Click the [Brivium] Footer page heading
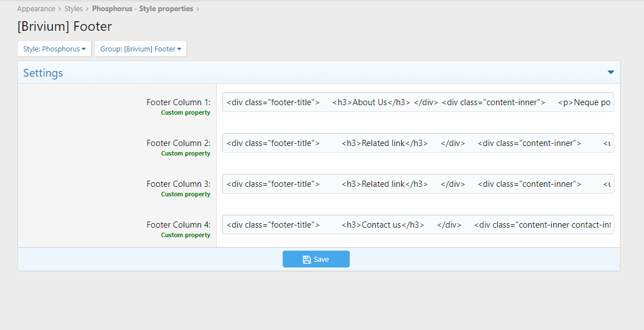The height and width of the screenshot is (330, 644). tap(65, 26)
